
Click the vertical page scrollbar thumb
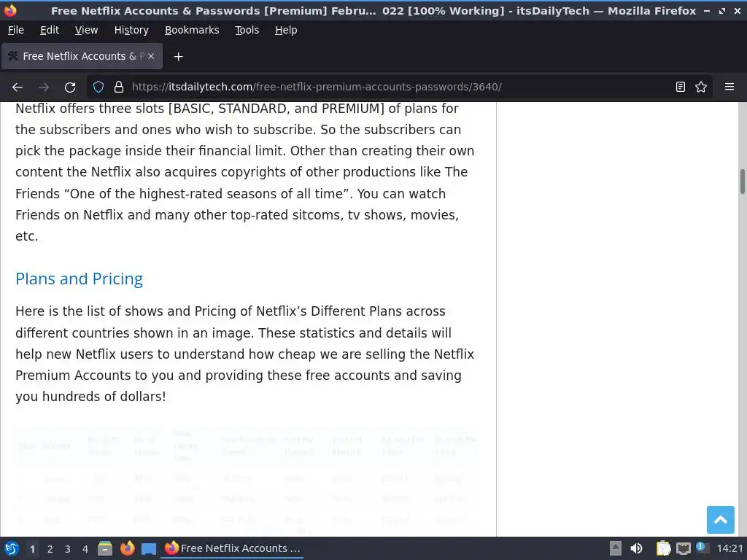pyautogui.click(x=742, y=182)
